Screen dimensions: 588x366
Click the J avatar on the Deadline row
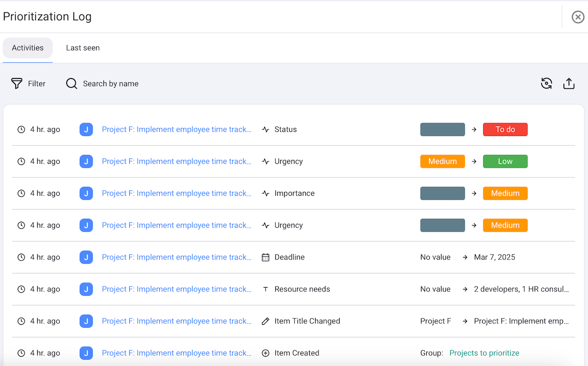86,257
